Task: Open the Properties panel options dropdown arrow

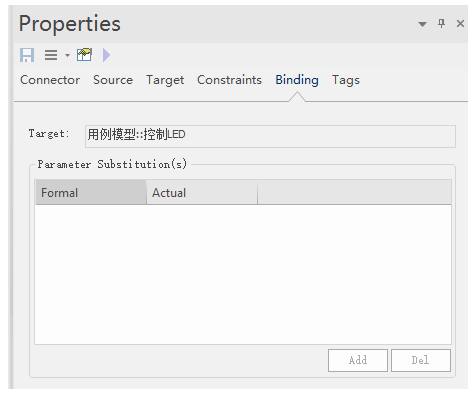Action: [x=422, y=24]
